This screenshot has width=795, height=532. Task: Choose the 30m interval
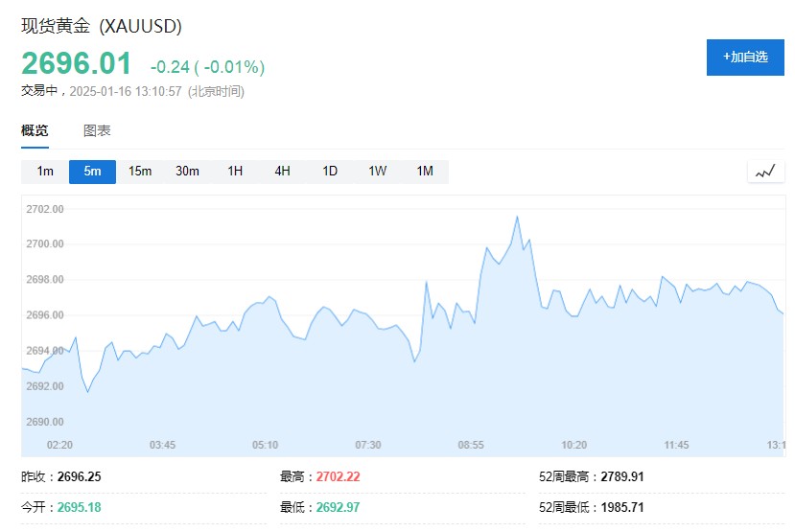187,172
